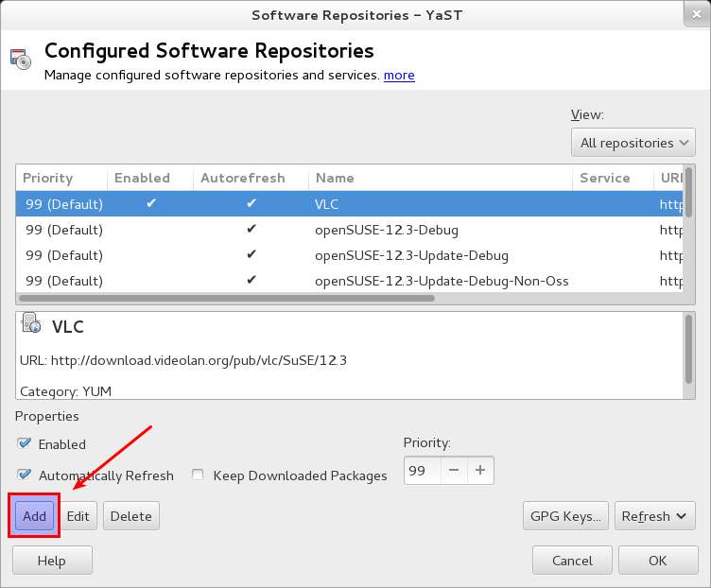This screenshot has height=588, width=711.
Task: Enable Keep Downloaded Packages option
Action: (x=199, y=476)
